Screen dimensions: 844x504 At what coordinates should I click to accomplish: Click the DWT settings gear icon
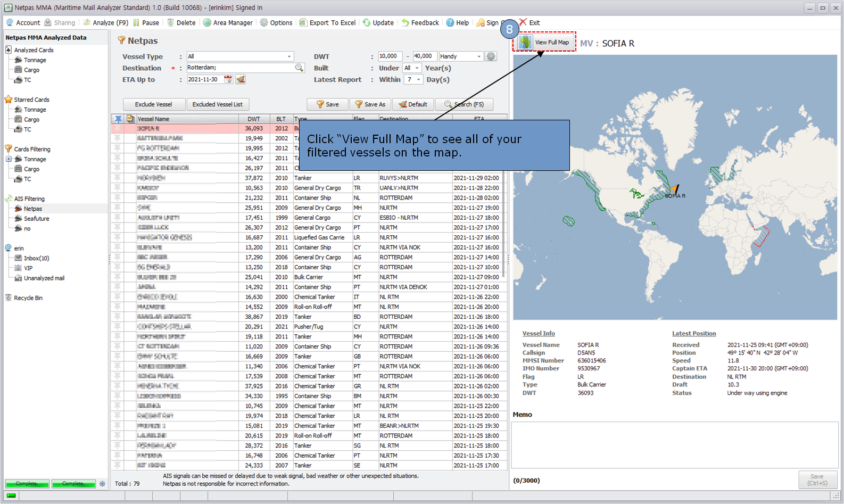point(491,56)
